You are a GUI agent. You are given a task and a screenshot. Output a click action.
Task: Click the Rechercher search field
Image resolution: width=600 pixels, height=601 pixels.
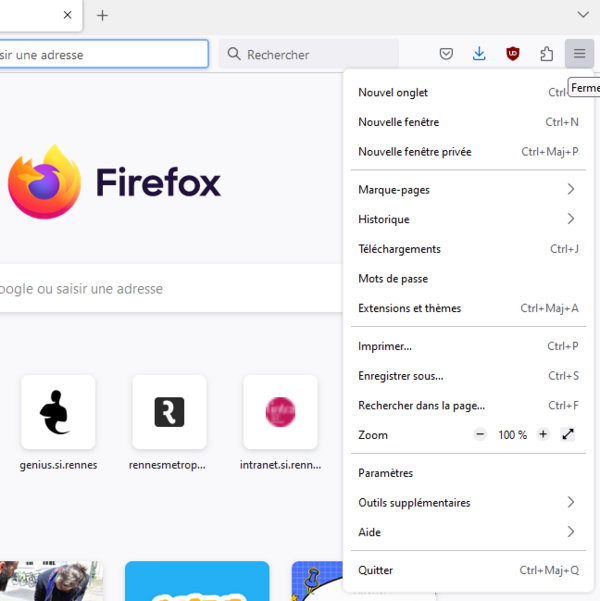(309, 54)
